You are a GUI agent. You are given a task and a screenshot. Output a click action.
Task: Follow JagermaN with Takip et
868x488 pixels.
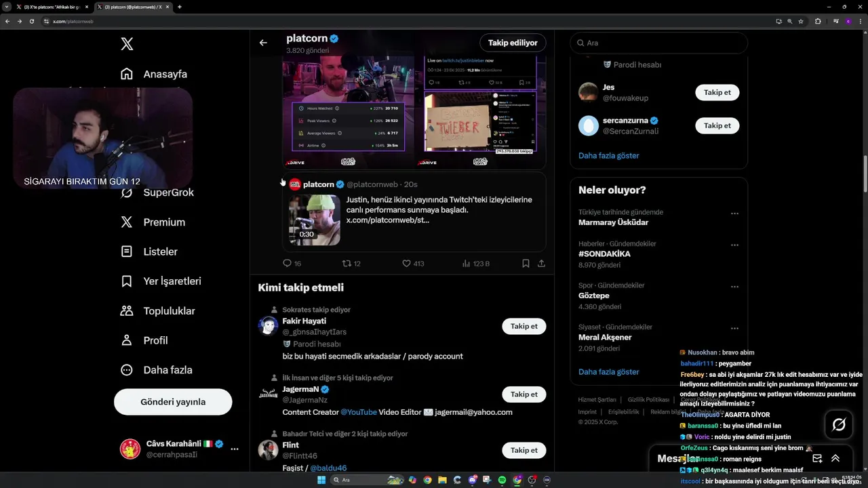pos(524,394)
